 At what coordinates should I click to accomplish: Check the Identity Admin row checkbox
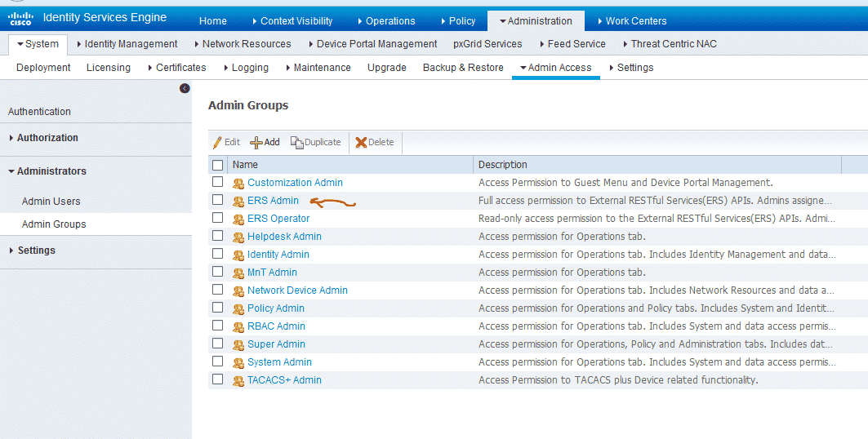coord(217,253)
